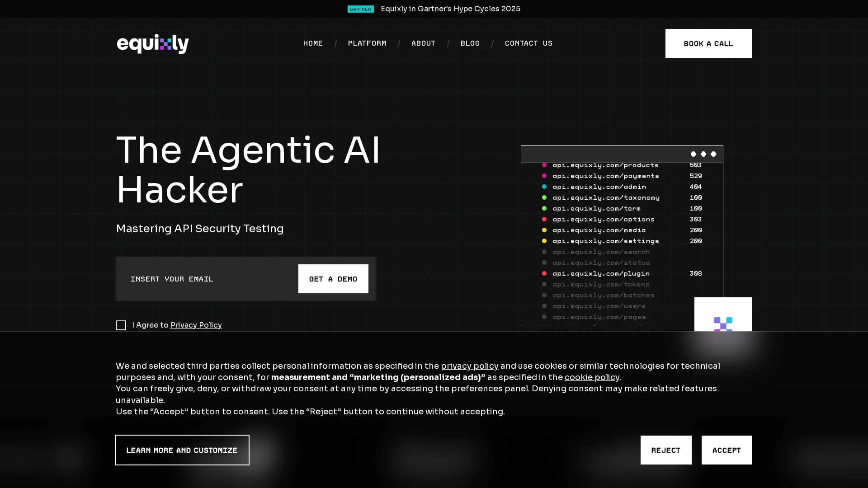Reject cookies in the consent banner
Image resolution: width=868 pixels, height=488 pixels.
pyautogui.click(x=666, y=450)
